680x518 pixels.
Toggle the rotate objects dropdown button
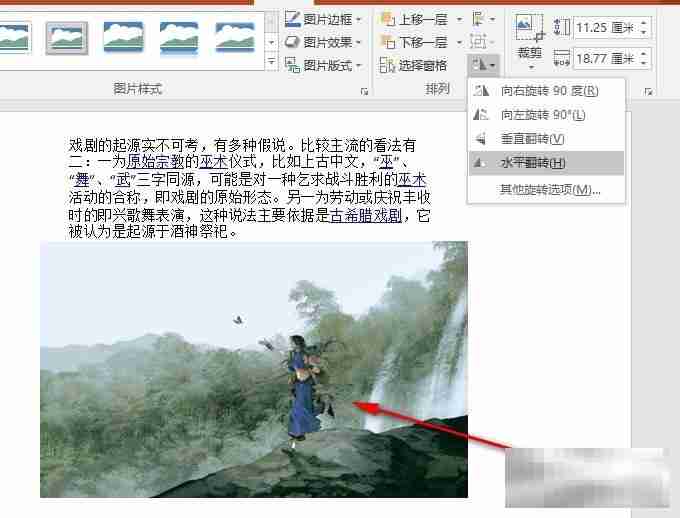click(484, 65)
